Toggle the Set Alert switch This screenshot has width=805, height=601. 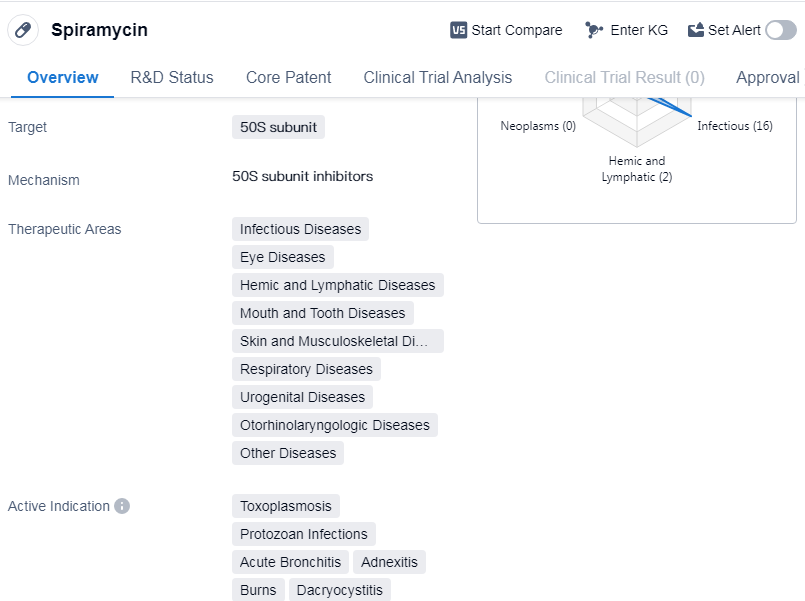pyautogui.click(x=781, y=30)
